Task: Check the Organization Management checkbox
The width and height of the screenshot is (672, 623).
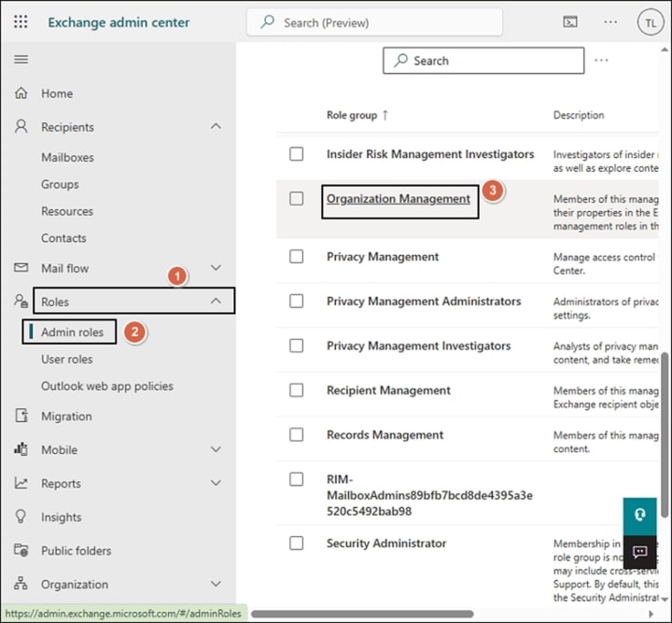Action: 296,199
